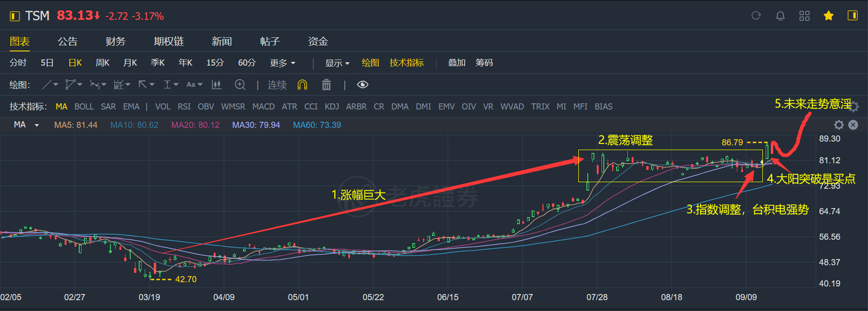Select 年K timeframe
The width and height of the screenshot is (868, 311).
pyautogui.click(x=185, y=63)
